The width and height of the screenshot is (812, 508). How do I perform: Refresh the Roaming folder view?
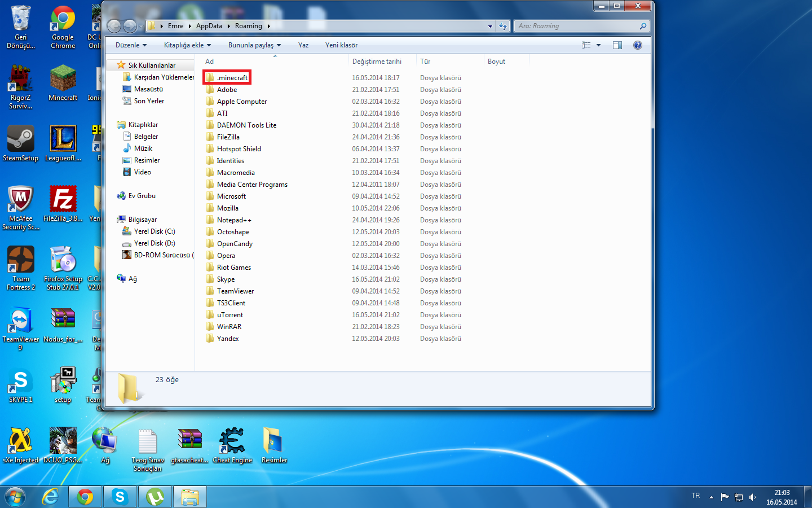(503, 26)
